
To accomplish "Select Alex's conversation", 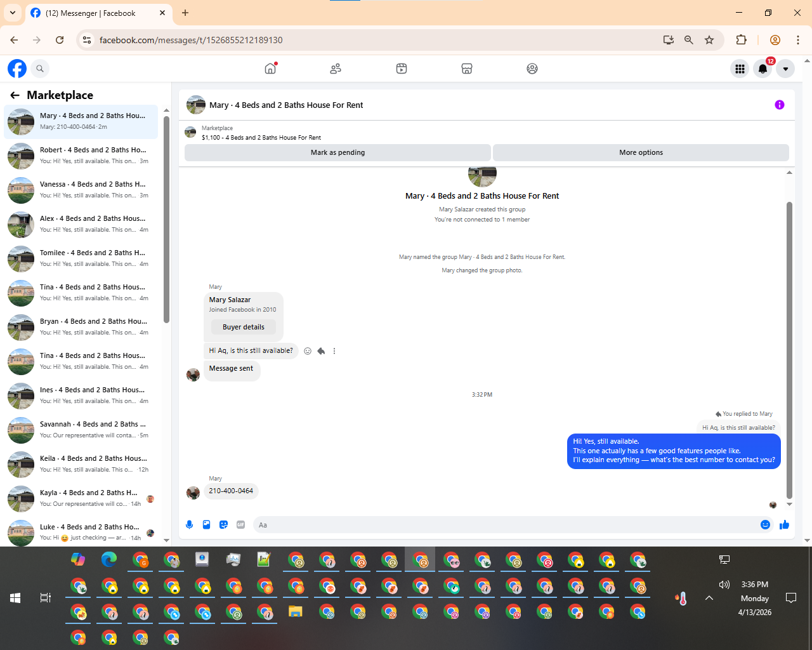I will tap(81, 224).
